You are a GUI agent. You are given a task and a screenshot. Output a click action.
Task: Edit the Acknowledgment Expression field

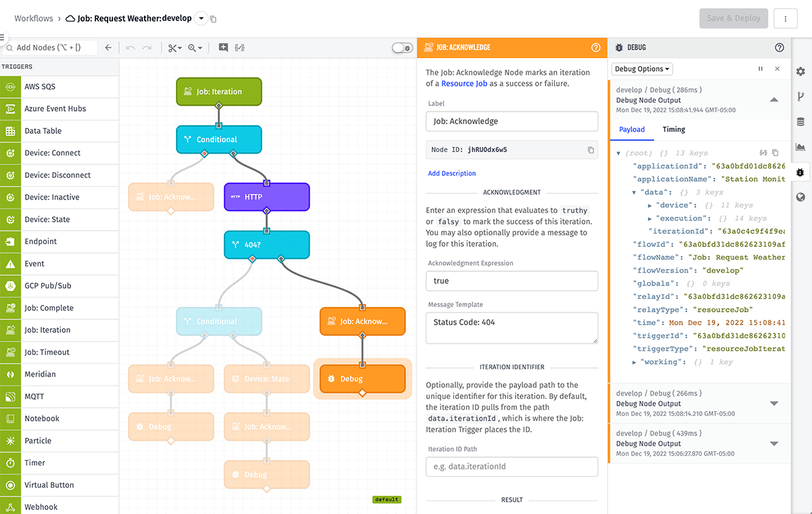(x=512, y=281)
